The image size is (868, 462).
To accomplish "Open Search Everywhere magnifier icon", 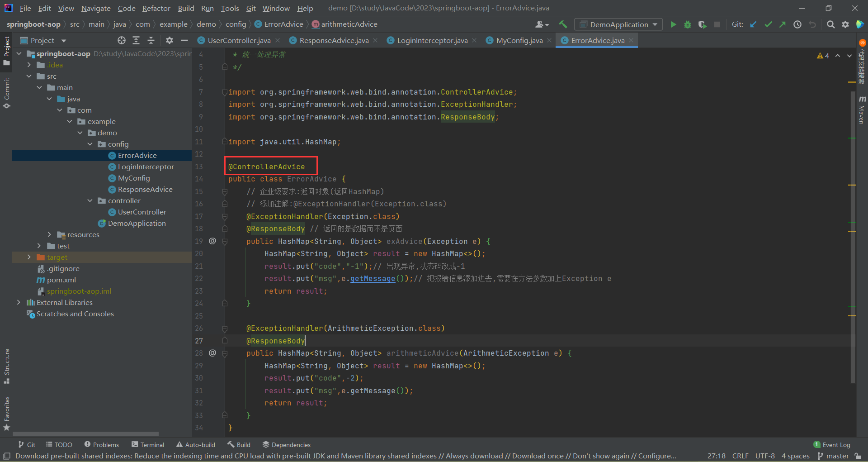I will coord(830,24).
